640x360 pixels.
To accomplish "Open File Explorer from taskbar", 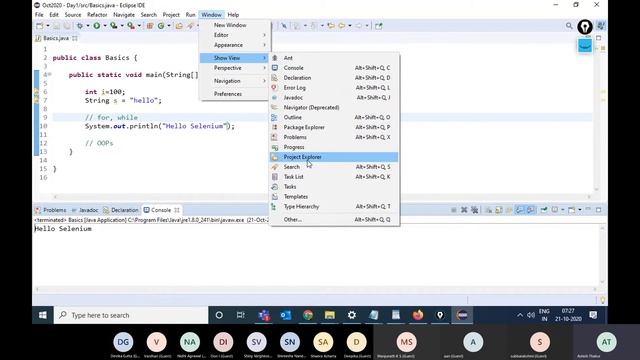I will (330, 315).
